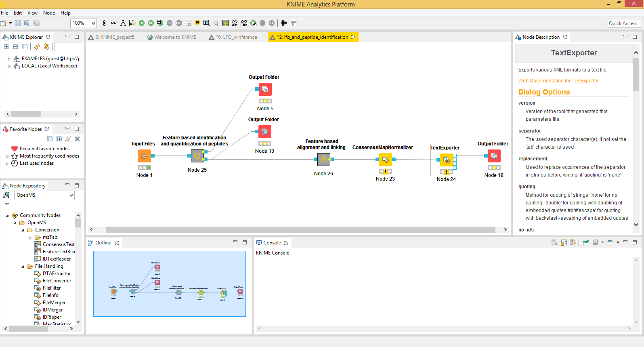Screen dimensions: 644x347
Task: Open the Node menu
Action: pyautogui.click(x=49, y=13)
